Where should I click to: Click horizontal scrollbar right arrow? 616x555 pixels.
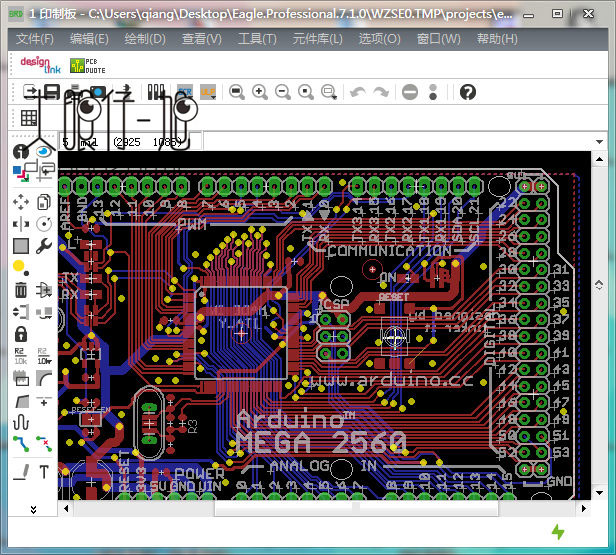(584, 508)
